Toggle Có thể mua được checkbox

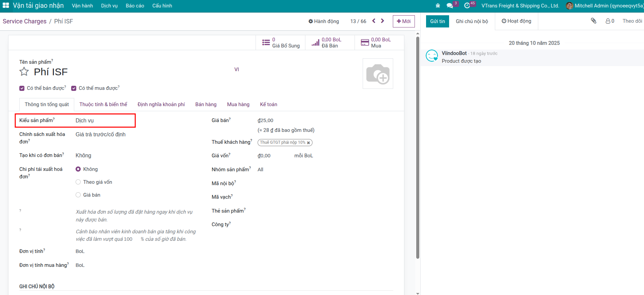tap(74, 88)
